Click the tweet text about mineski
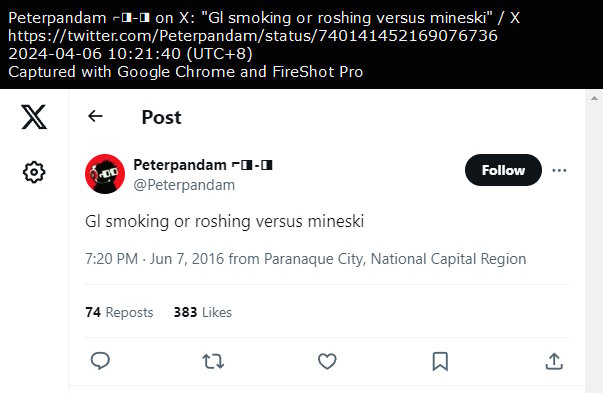Image resolution: width=603 pixels, height=393 pixels. 225,221
